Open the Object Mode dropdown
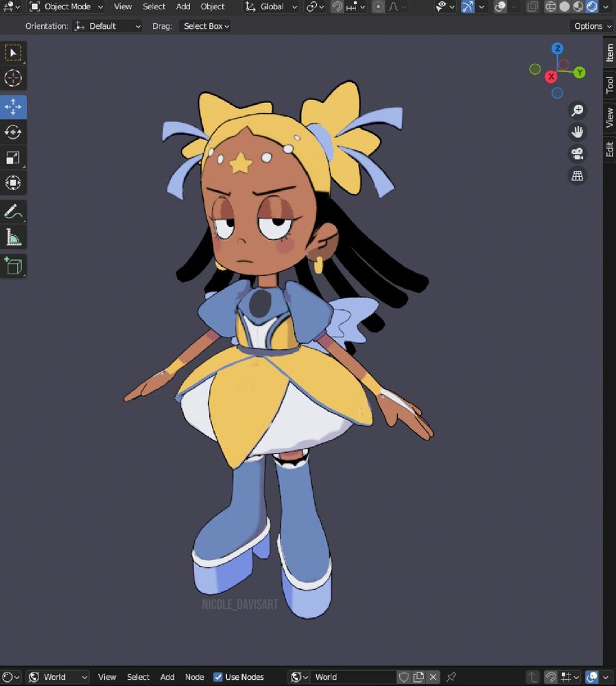The height and width of the screenshot is (686, 616). [x=67, y=7]
